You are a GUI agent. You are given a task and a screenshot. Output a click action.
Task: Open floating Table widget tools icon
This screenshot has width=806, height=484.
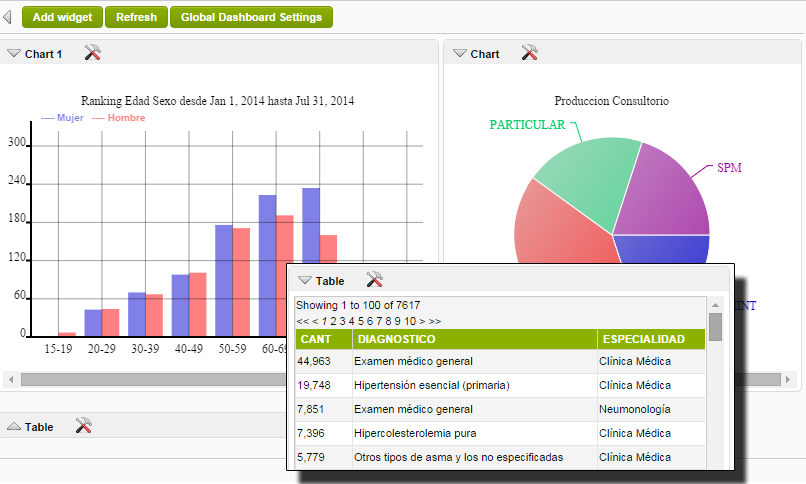[x=375, y=280]
